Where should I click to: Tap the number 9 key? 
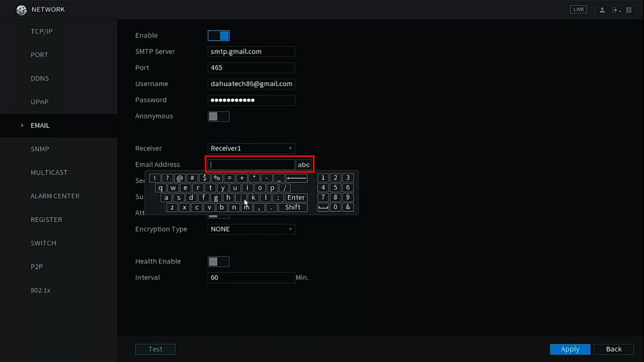pos(348,198)
